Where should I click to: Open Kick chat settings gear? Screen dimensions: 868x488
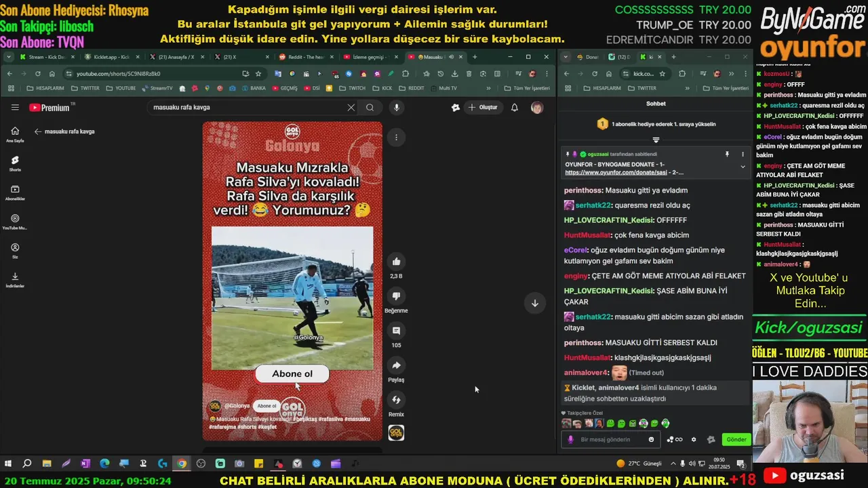pos(693,439)
